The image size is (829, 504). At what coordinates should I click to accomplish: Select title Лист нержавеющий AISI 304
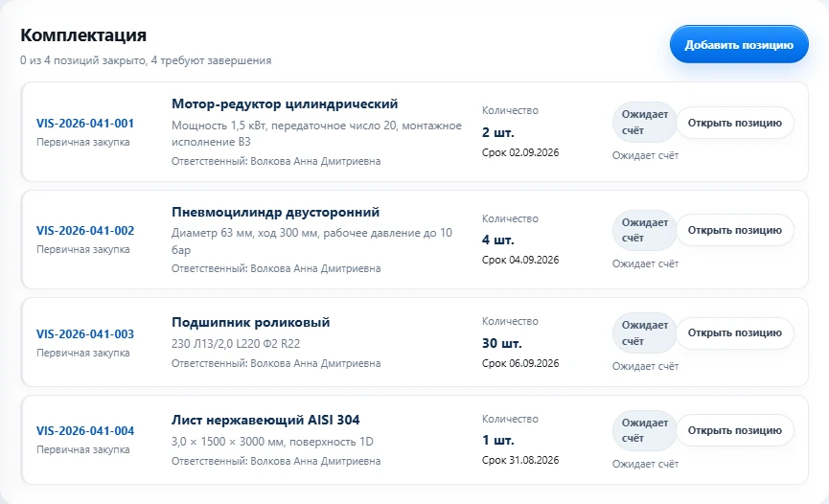265,420
